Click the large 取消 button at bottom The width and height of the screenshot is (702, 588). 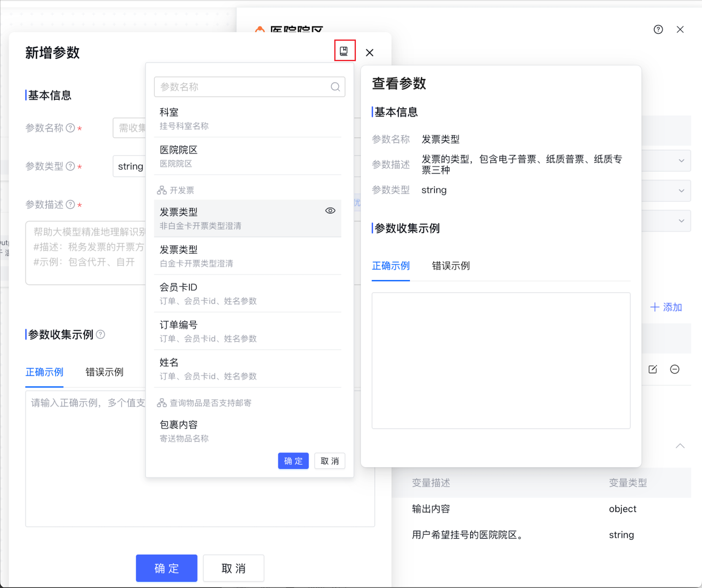(x=233, y=568)
